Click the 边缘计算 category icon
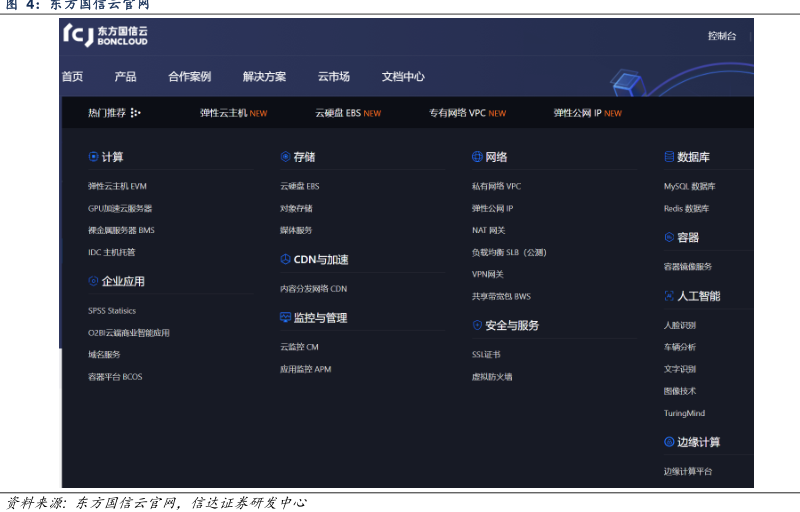This screenshot has height=512, width=800. point(669,442)
